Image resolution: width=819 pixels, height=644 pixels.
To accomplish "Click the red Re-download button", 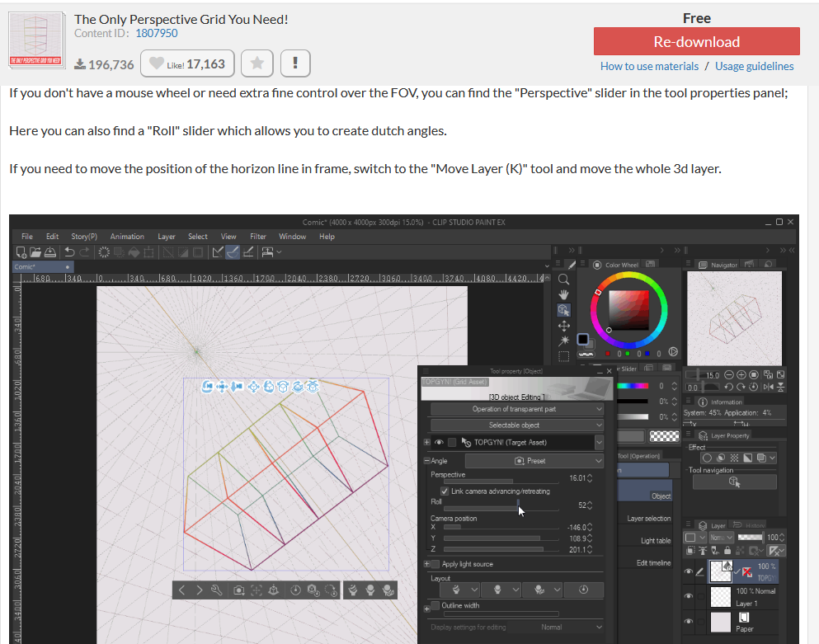I will 696,41.
